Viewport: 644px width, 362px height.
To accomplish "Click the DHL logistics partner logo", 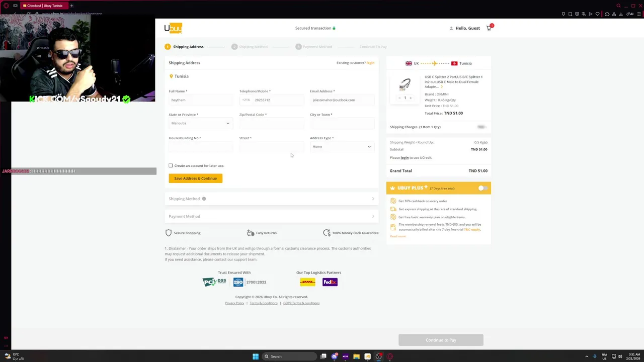I will (307, 282).
